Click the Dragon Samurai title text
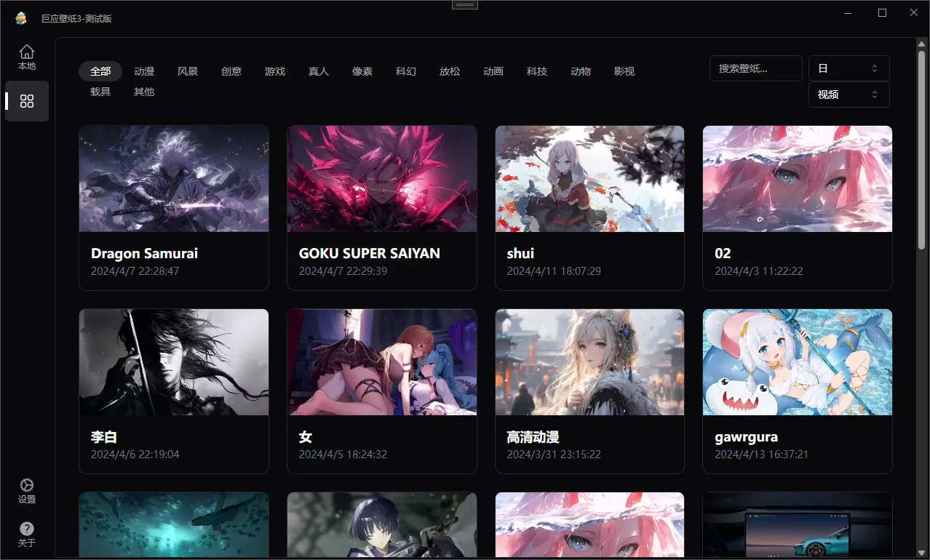The height and width of the screenshot is (560, 930). (x=144, y=253)
